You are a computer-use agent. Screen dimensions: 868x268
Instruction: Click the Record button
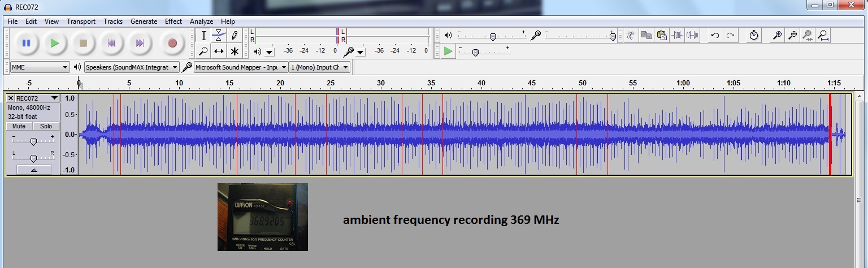coord(172,43)
